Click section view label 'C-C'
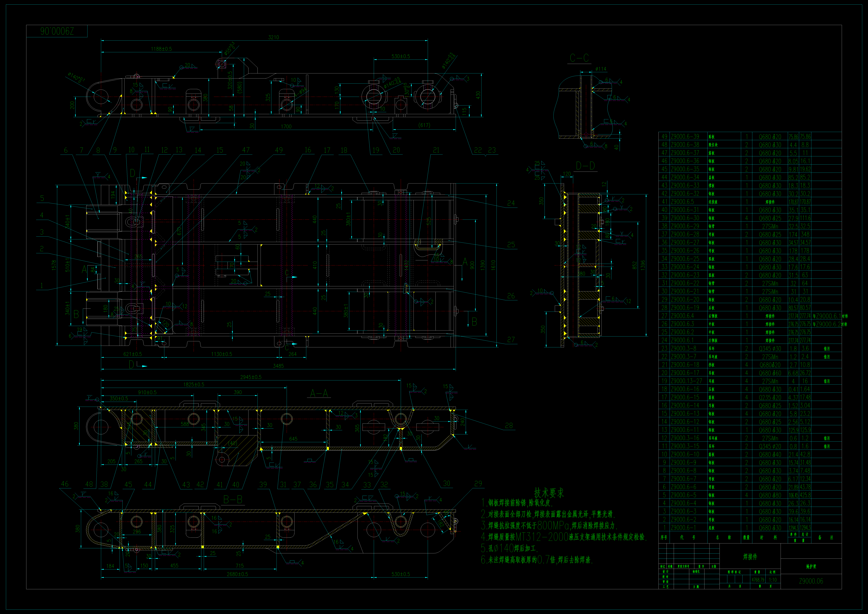The image size is (868, 614). (x=579, y=58)
